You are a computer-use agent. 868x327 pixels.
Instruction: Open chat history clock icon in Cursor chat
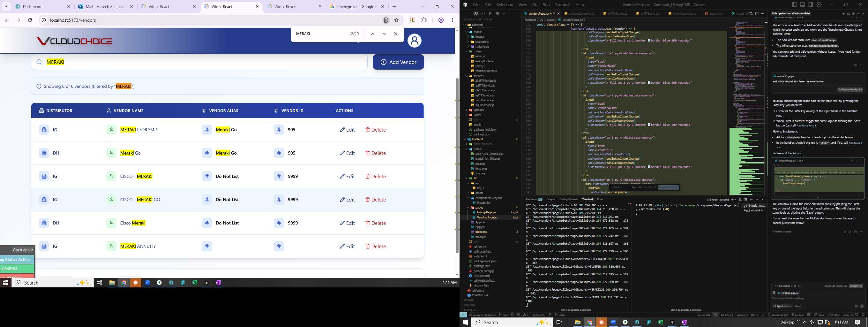(853, 14)
